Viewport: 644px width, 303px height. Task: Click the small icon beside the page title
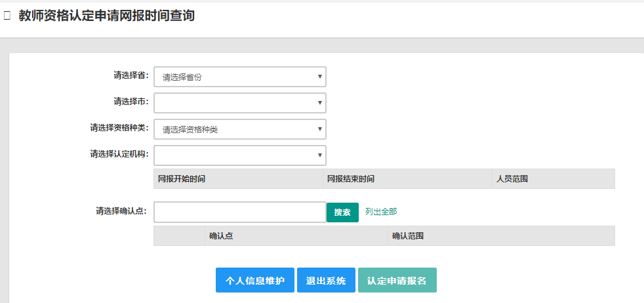click(7, 16)
